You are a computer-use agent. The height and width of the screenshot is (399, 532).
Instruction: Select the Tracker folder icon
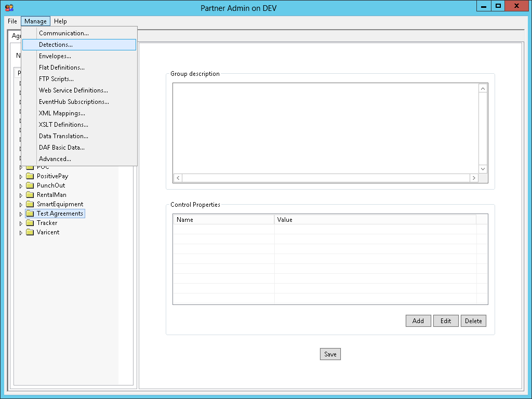click(30, 223)
